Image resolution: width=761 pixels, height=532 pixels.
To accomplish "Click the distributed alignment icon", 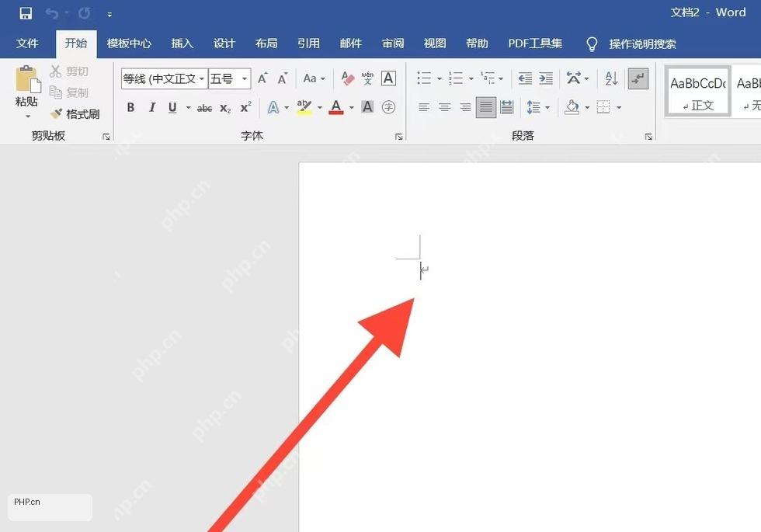I will (x=506, y=107).
